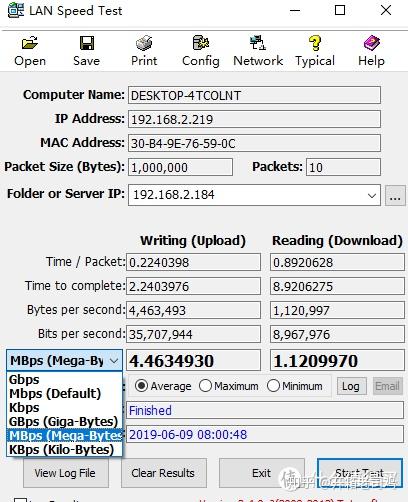408x502 pixels.
Task: Choose Mbps (Default) unit option
Action: 64,393
